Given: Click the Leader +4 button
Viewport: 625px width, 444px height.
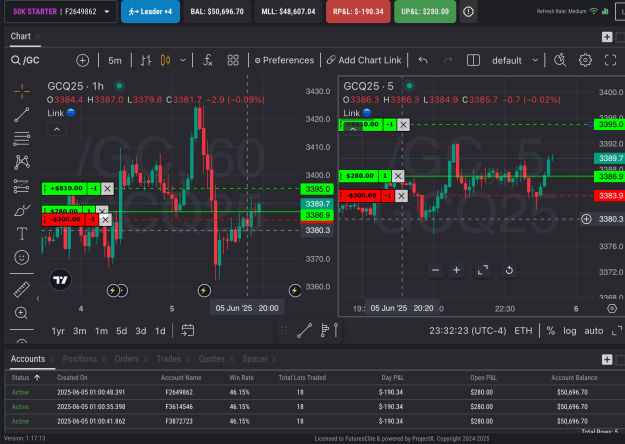Looking at the screenshot, I should click(x=150, y=12).
